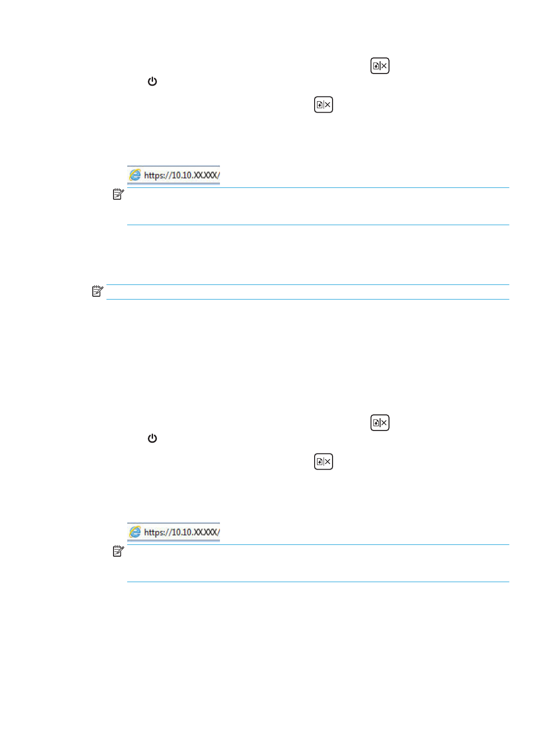
Task: Click the second Resume/Cancel icon in the lower procedure
Action: pyautogui.click(x=324, y=462)
